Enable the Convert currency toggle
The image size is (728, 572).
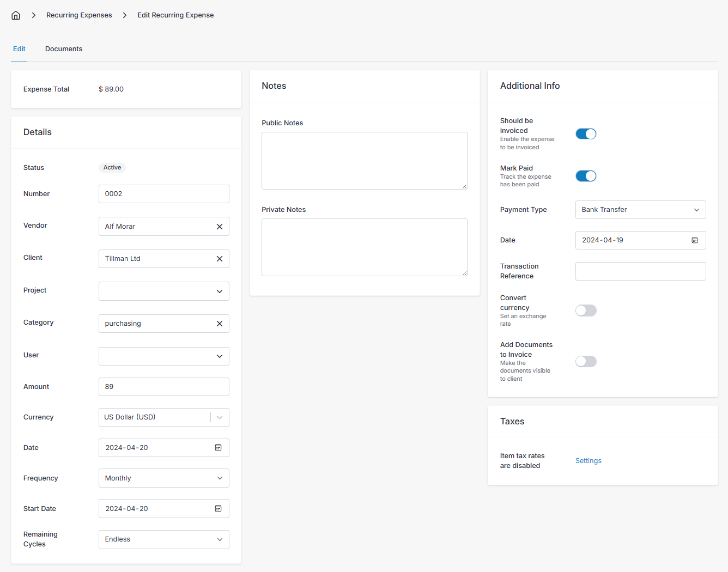coord(586,310)
